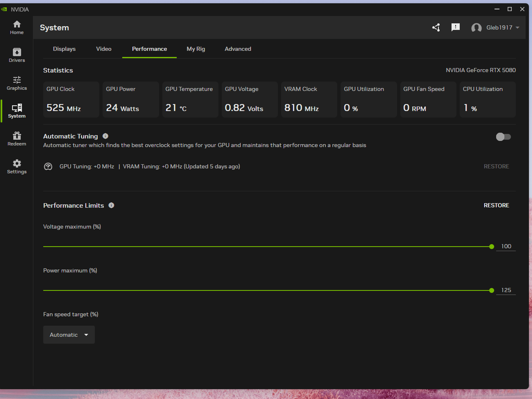This screenshot has height=399, width=532.
Task: Open the Advanced tab
Action: (x=238, y=49)
